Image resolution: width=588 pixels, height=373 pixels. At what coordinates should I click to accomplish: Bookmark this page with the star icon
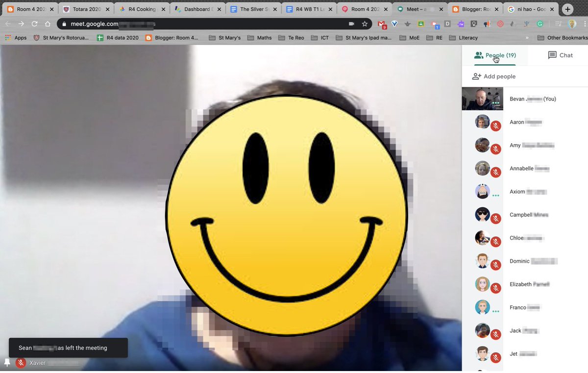[365, 24]
